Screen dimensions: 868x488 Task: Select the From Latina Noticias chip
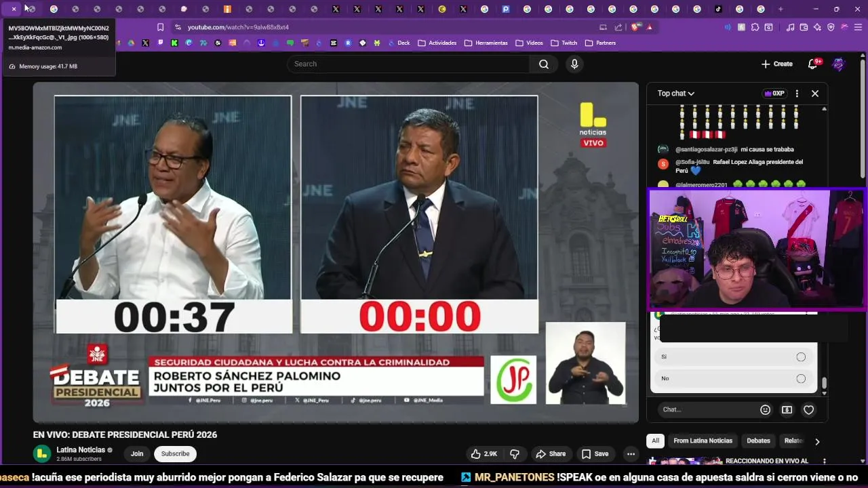703,441
